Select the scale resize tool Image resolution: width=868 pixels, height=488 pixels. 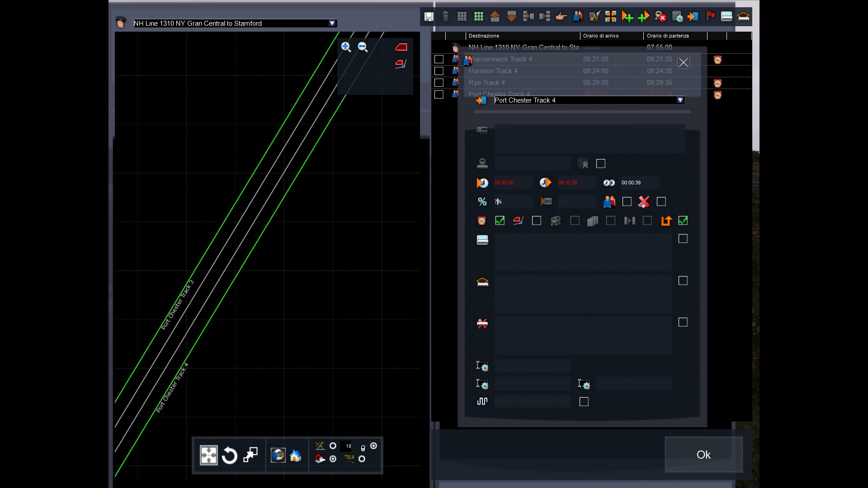coord(250,455)
